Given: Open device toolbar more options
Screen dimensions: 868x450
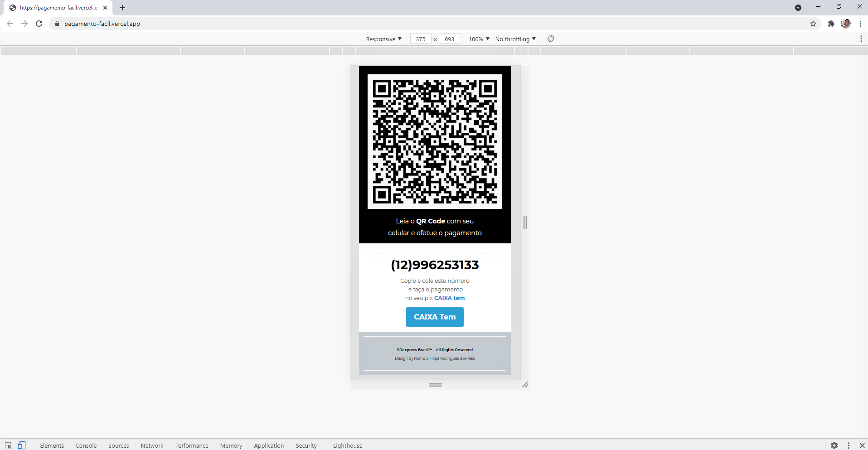Looking at the screenshot, I should (x=861, y=39).
